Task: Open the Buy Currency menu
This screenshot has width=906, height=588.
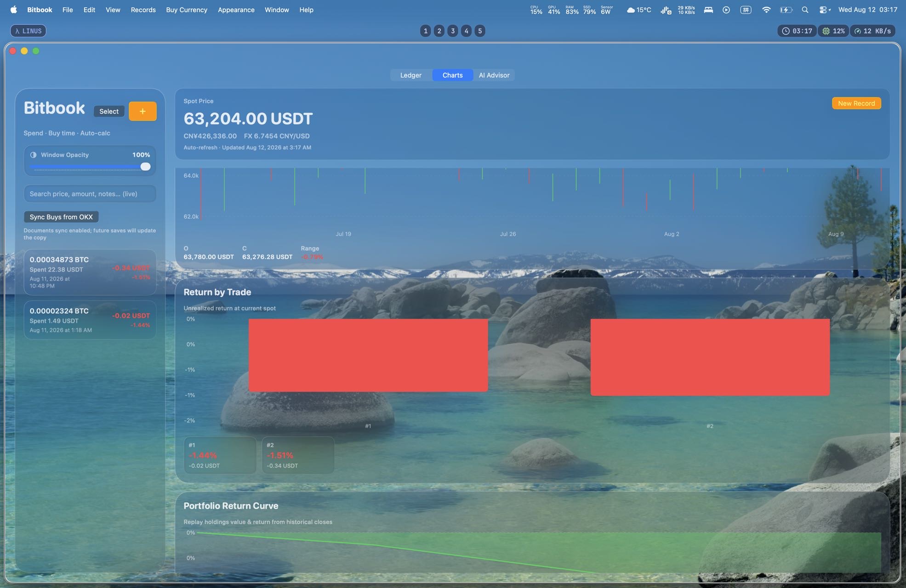Action: [x=187, y=10]
